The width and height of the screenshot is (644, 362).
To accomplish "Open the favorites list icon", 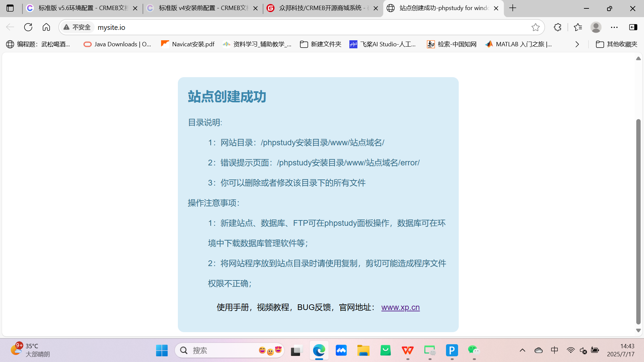I will tap(578, 27).
